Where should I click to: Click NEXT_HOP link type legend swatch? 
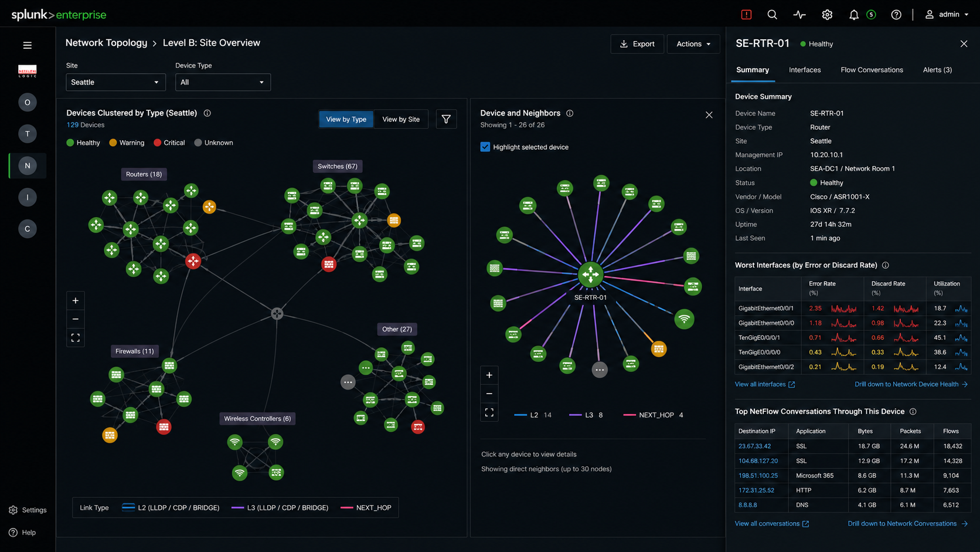pos(346,507)
